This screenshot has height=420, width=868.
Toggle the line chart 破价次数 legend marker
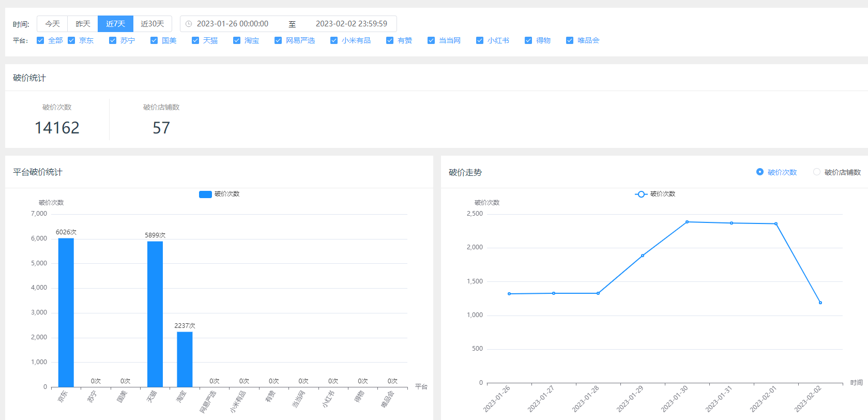coord(641,194)
